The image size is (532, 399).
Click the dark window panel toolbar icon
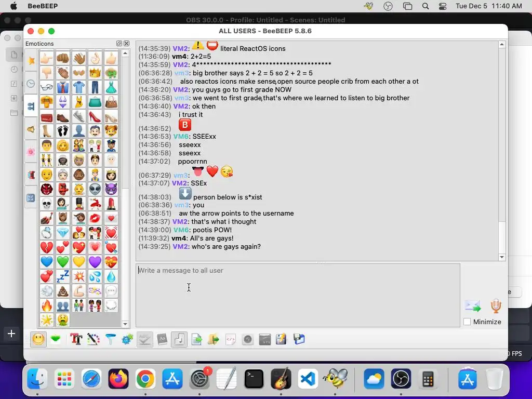point(264,339)
